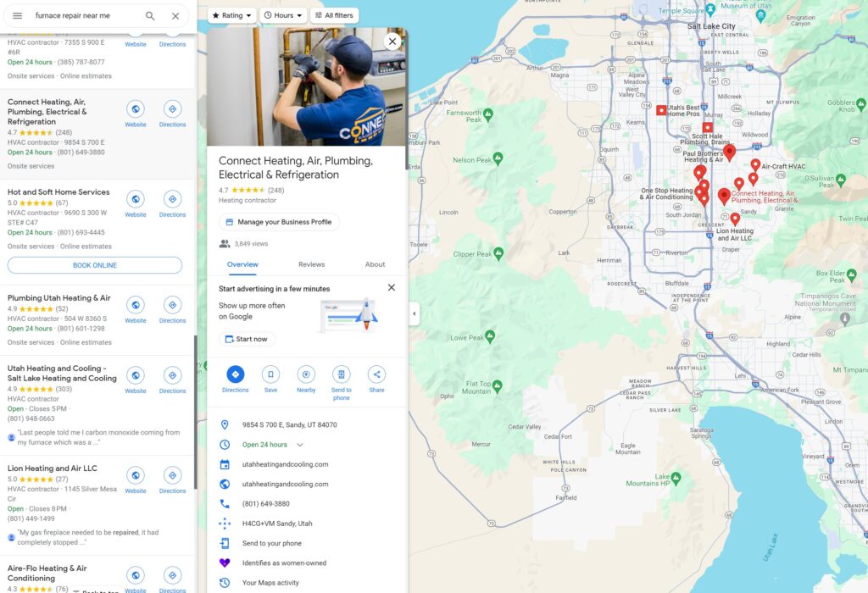Viewport: 868px width, 593px height.
Task: Get directions to Connect Heating from list
Action: coord(173,114)
